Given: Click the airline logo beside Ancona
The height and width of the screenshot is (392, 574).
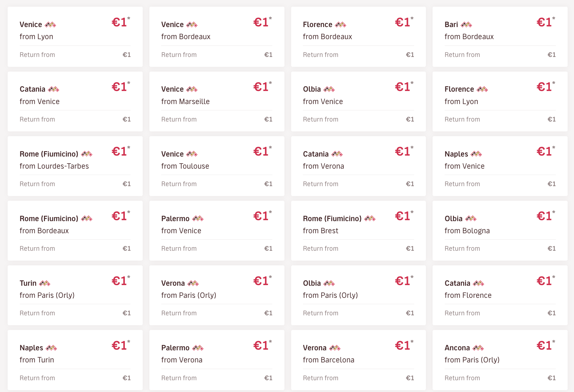Looking at the screenshot, I should pos(478,348).
